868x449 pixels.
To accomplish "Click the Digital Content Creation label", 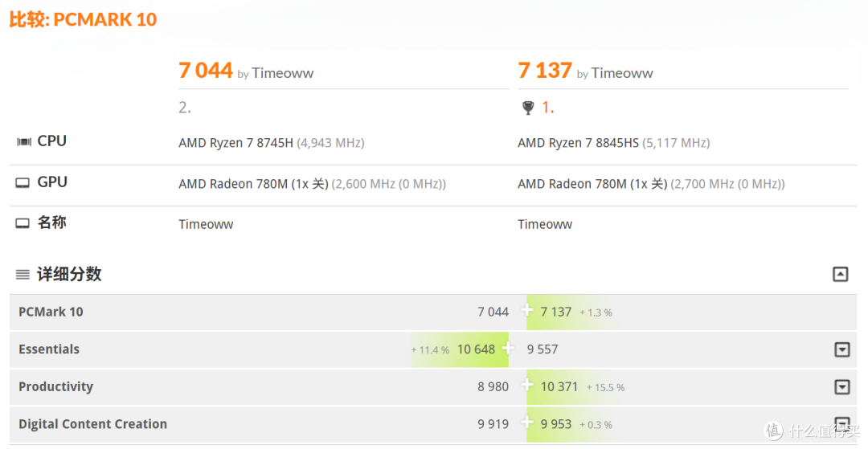I will click(x=92, y=424).
